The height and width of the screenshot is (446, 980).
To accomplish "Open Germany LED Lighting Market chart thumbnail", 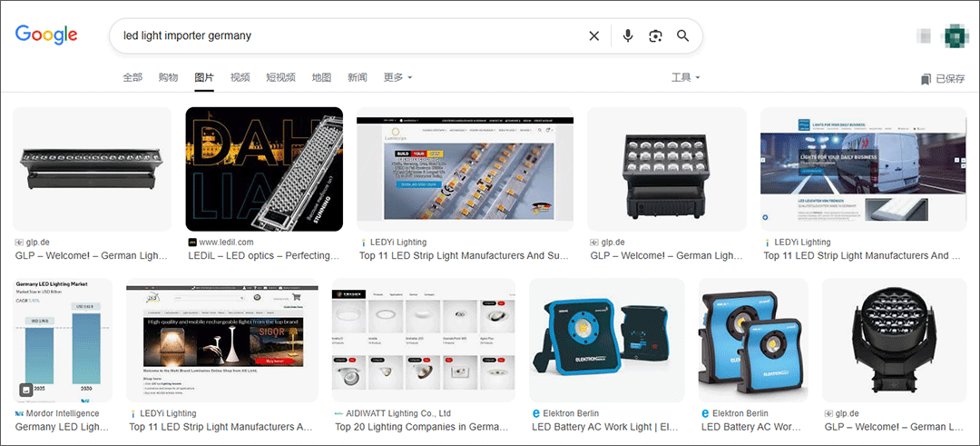I will [63, 340].
